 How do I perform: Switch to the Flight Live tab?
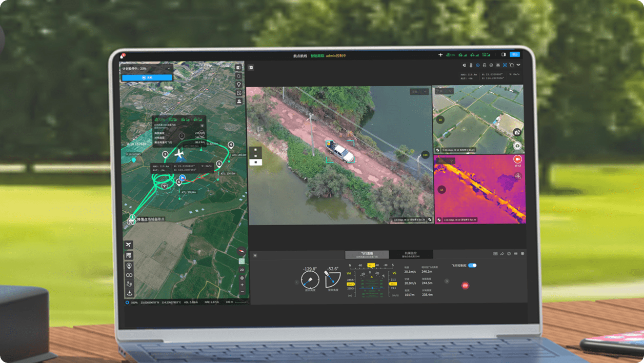click(x=367, y=255)
